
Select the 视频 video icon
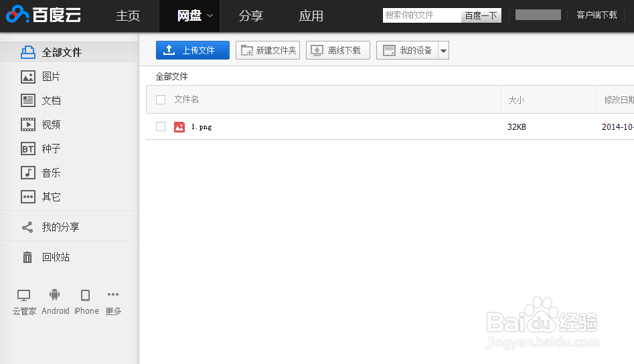[x=28, y=124]
